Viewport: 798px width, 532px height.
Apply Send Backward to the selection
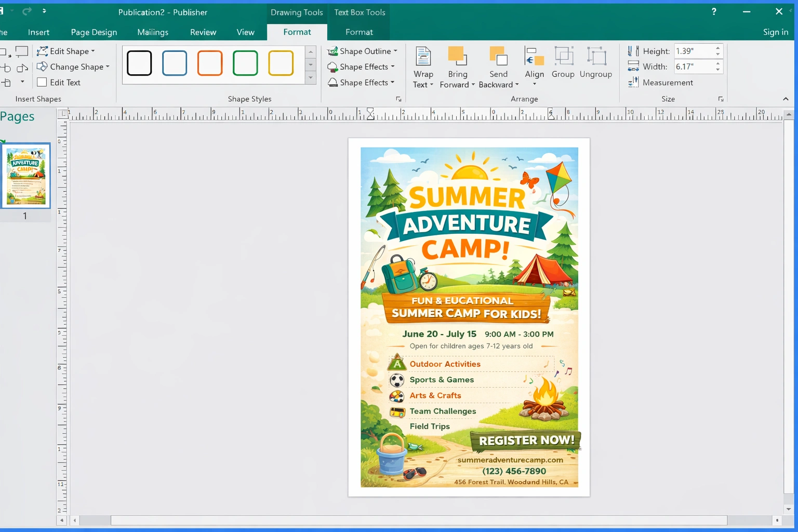coord(498,66)
